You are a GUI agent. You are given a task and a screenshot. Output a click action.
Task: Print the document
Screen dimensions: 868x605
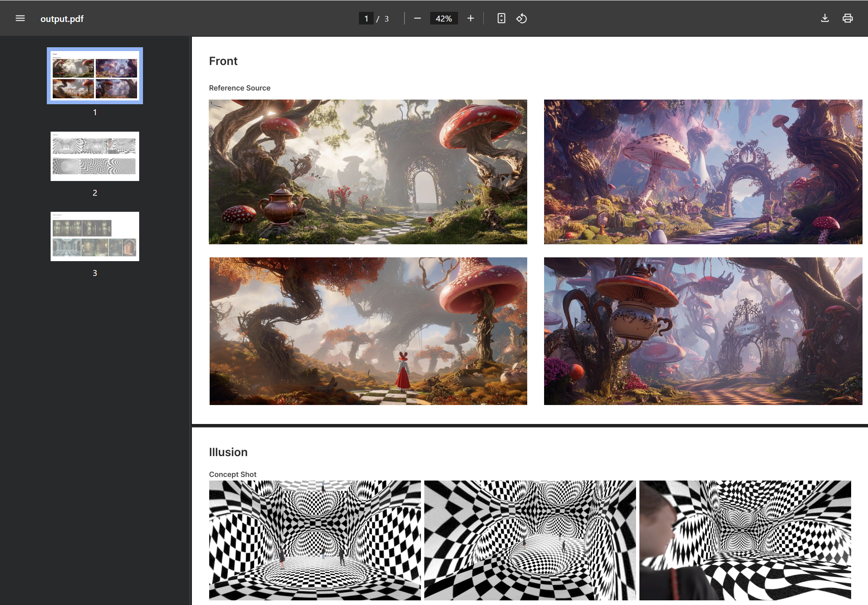(847, 19)
